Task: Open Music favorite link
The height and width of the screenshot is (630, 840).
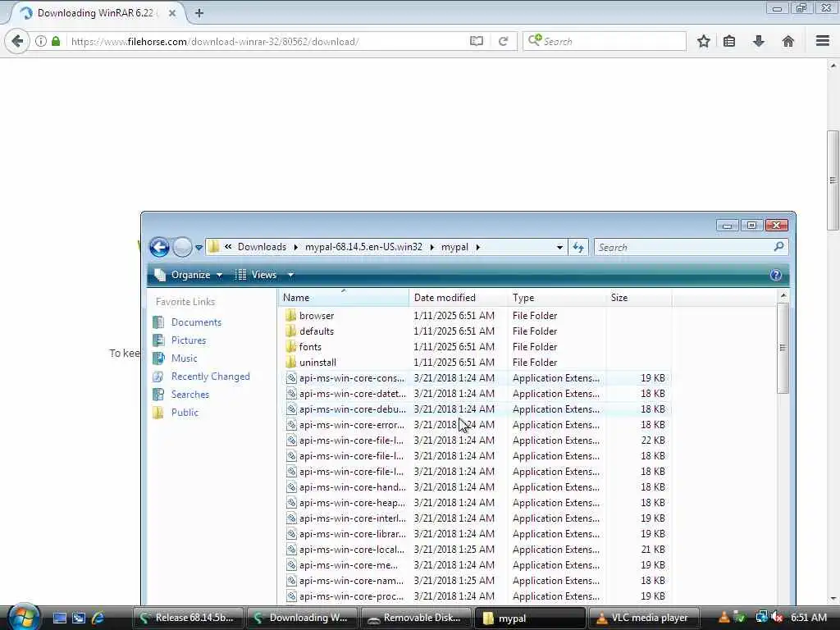Action: pyautogui.click(x=184, y=358)
